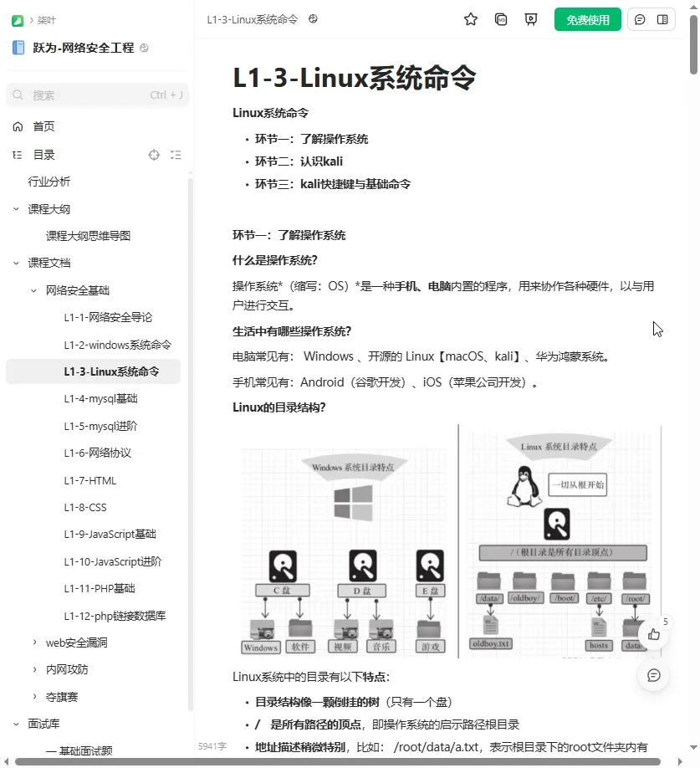700x768 pixels.
Task: Open L1-7-HTML
Action: click(x=90, y=480)
